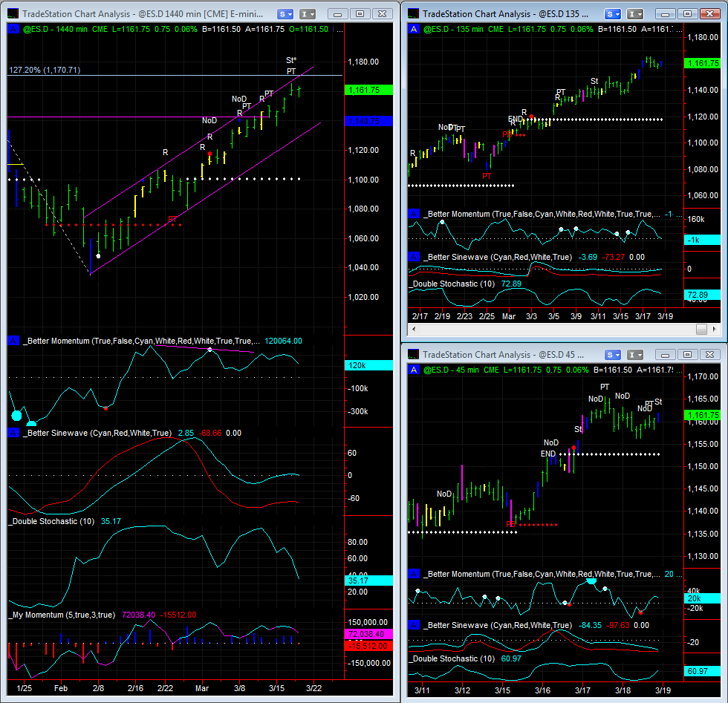The width and height of the screenshot is (728, 703).
Task: Click the chart icon in the 45 min window title bar
Action: [413, 355]
